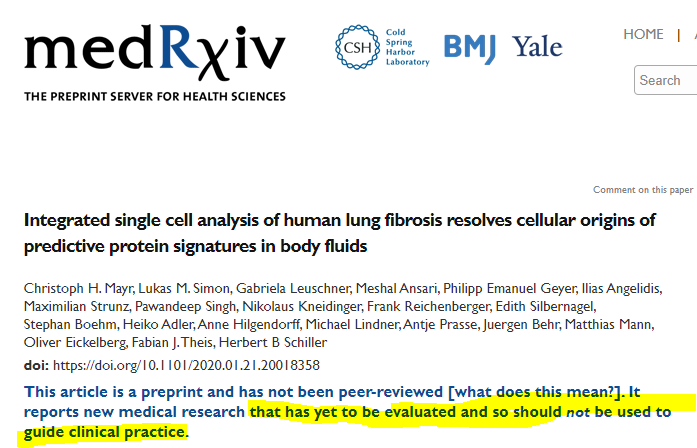Click 'The Preprint Server for Health Sciences' tagline

point(155,97)
